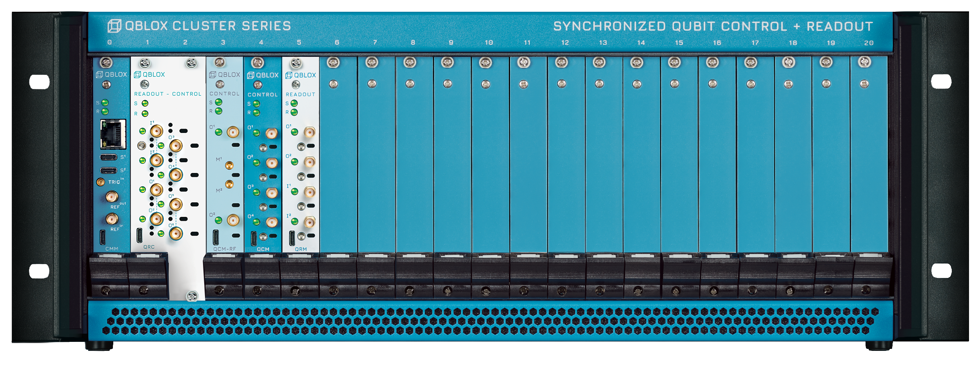Select the I1 SMA connector on the QRM module
Image resolution: width=980 pixels, height=365 pixels.
pyautogui.click(x=309, y=192)
